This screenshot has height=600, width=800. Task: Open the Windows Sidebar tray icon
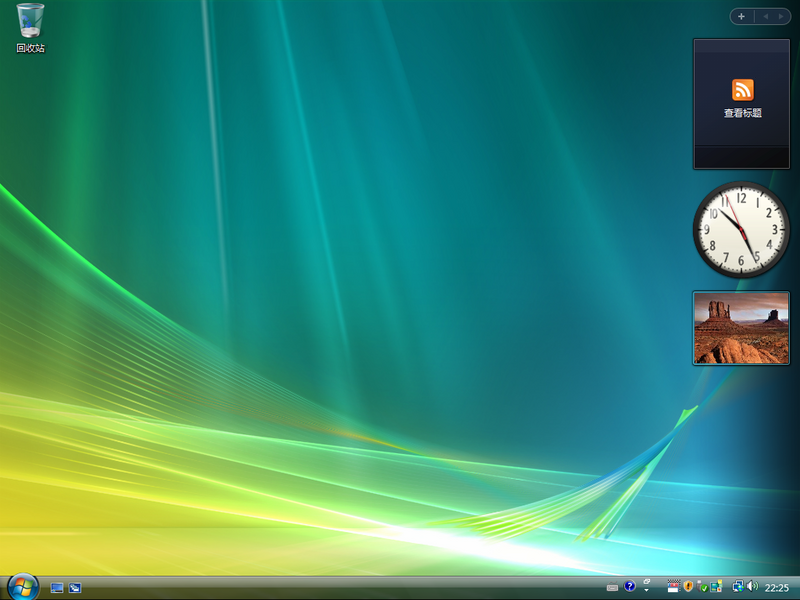coord(716,586)
